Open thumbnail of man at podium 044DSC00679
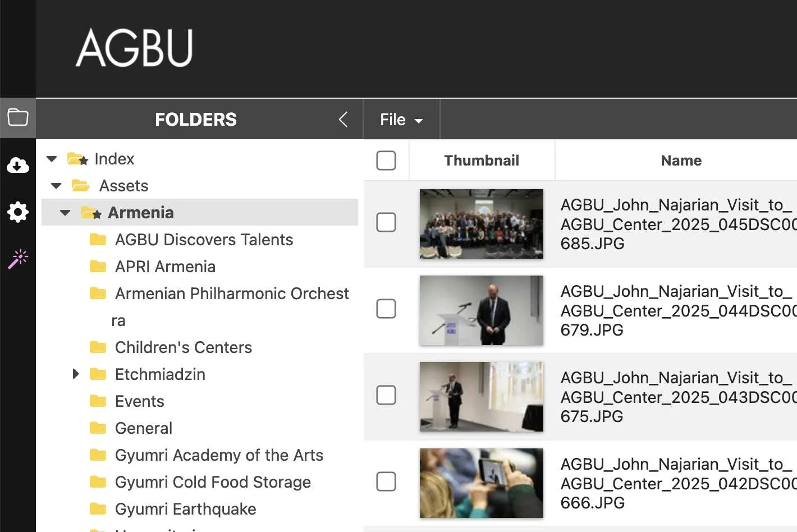Screen dimensions: 797x532 (482, 310)
